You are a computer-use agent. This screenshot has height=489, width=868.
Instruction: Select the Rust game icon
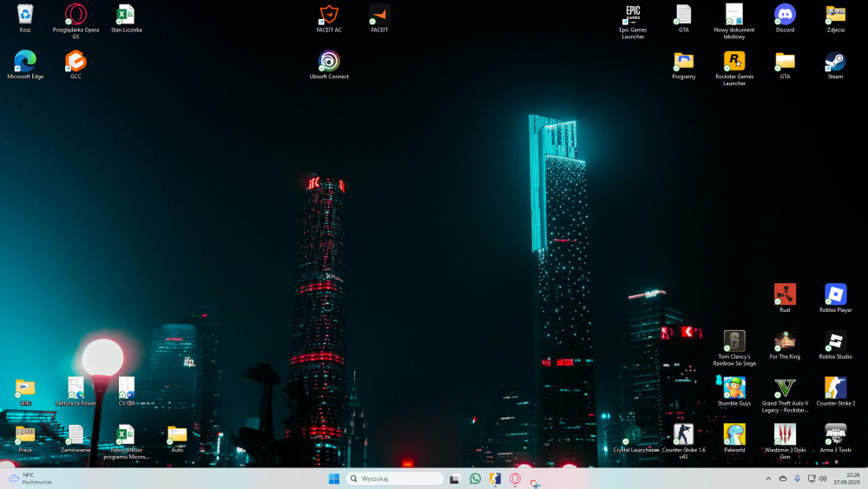pyautogui.click(x=785, y=299)
